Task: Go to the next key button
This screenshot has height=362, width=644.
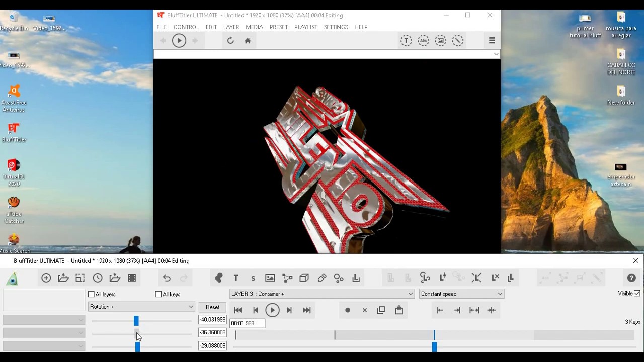Action: point(289,310)
